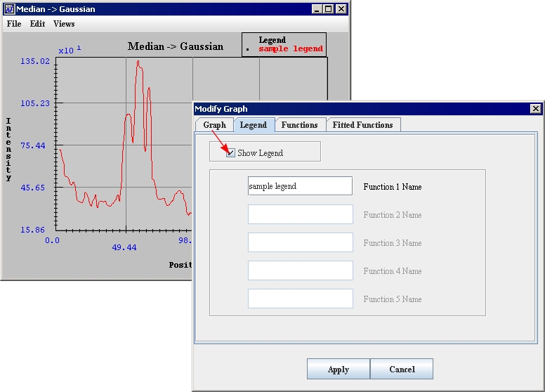Click the Function 5 Name input box
Screen dimensions: 545x392
click(x=300, y=299)
